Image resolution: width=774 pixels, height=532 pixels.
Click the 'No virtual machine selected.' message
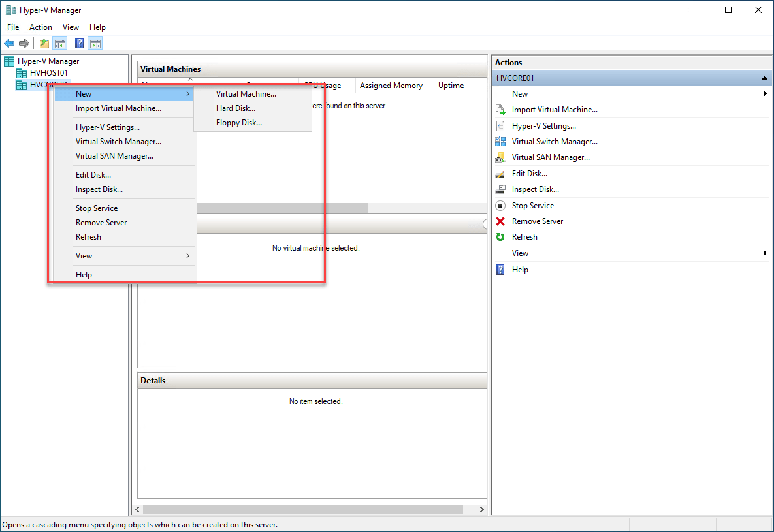[316, 248]
